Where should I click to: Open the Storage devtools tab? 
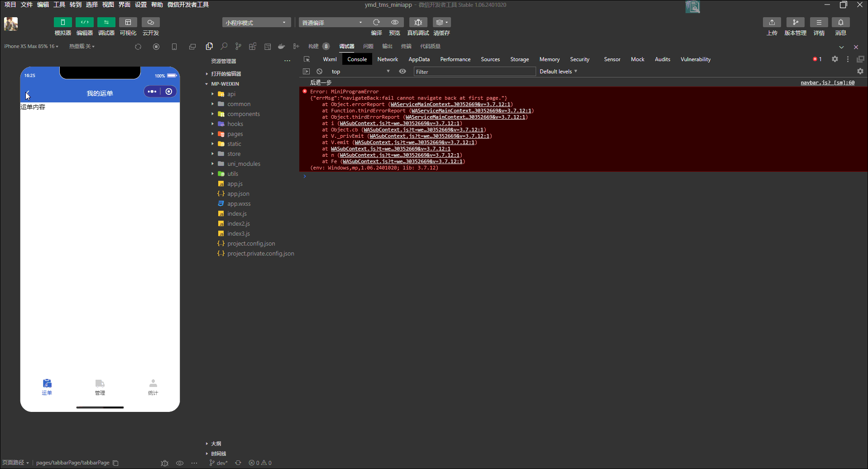[x=519, y=59]
